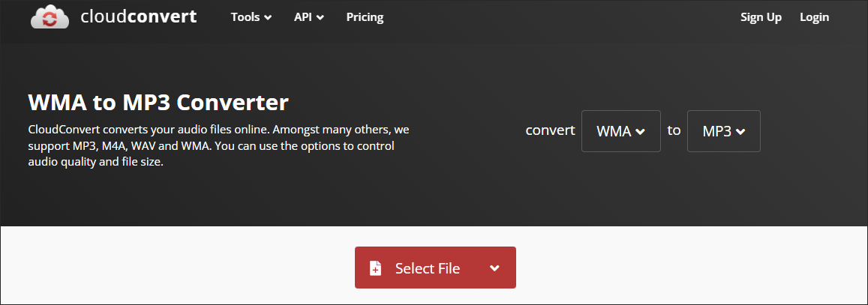Click the CloudConvert cloud logo icon
Image resolution: width=868 pixels, height=305 pixels.
pyautogui.click(x=50, y=17)
